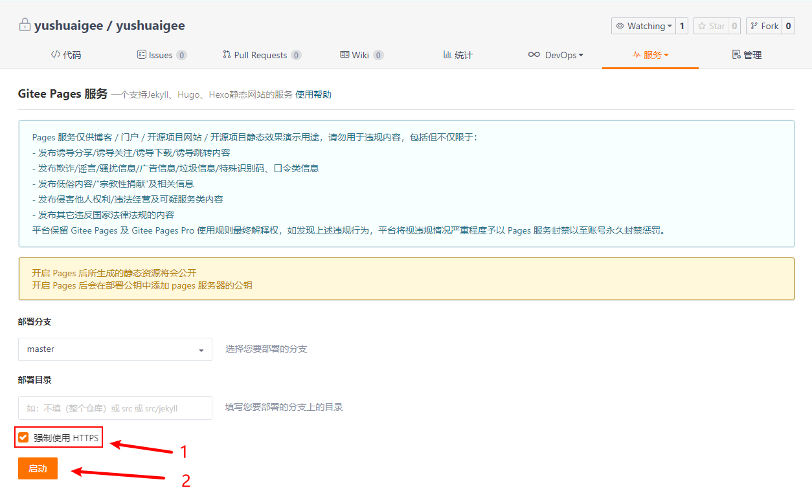Image resolution: width=812 pixels, height=504 pixels.
Task: Open the Wiki tab
Action: (362, 55)
